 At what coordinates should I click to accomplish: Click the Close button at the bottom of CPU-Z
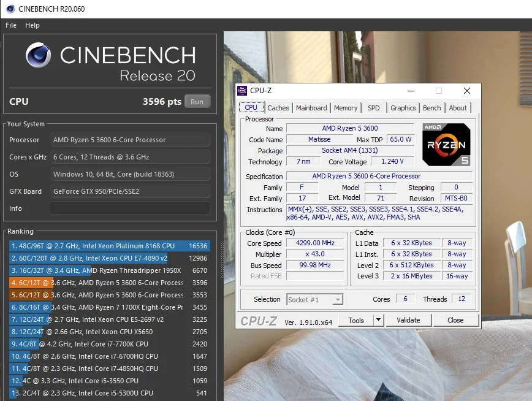[x=455, y=320]
